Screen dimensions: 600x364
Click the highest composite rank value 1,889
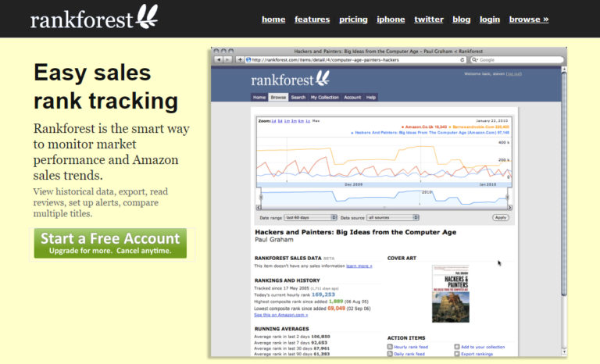pyautogui.click(x=336, y=302)
